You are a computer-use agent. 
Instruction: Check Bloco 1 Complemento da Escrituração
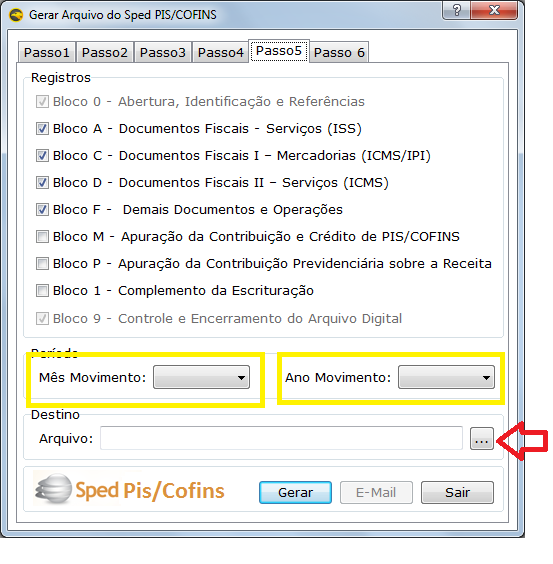coord(42,291)
